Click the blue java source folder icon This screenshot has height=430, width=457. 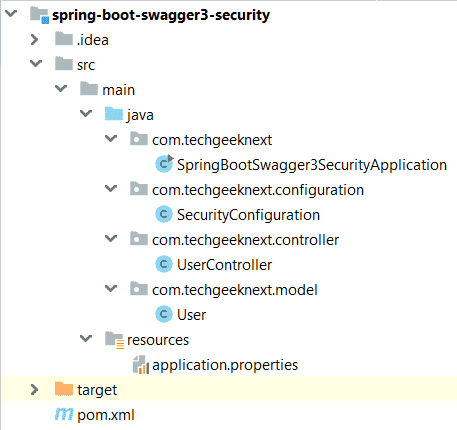[114, 114]
